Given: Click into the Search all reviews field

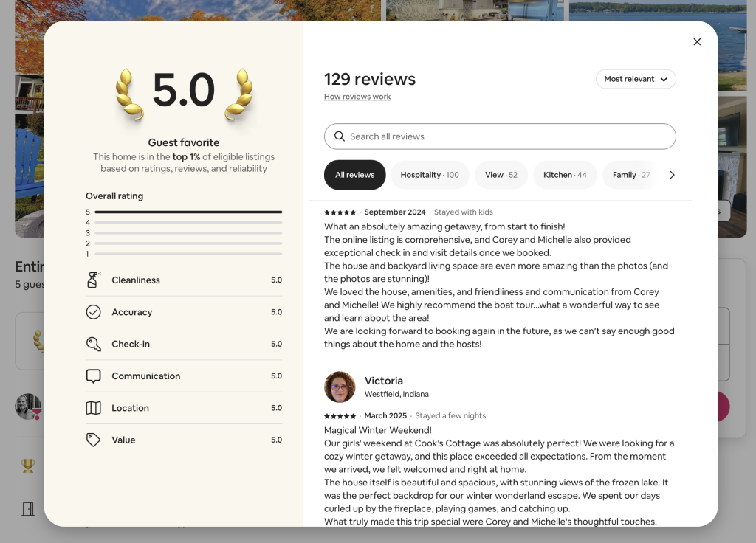Looking at the screenshot, I should [x=509, y=136].
